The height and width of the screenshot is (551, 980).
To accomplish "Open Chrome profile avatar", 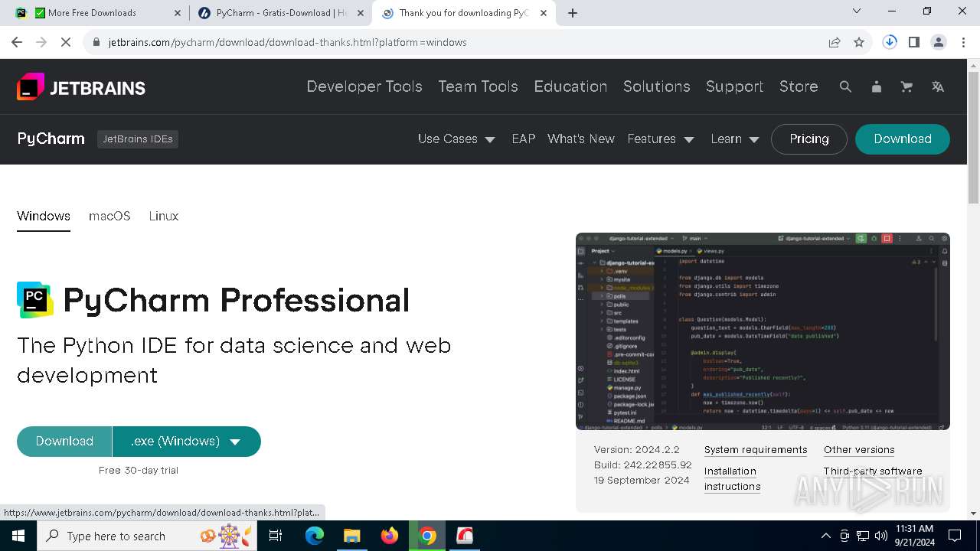I will tap(939, 42).
